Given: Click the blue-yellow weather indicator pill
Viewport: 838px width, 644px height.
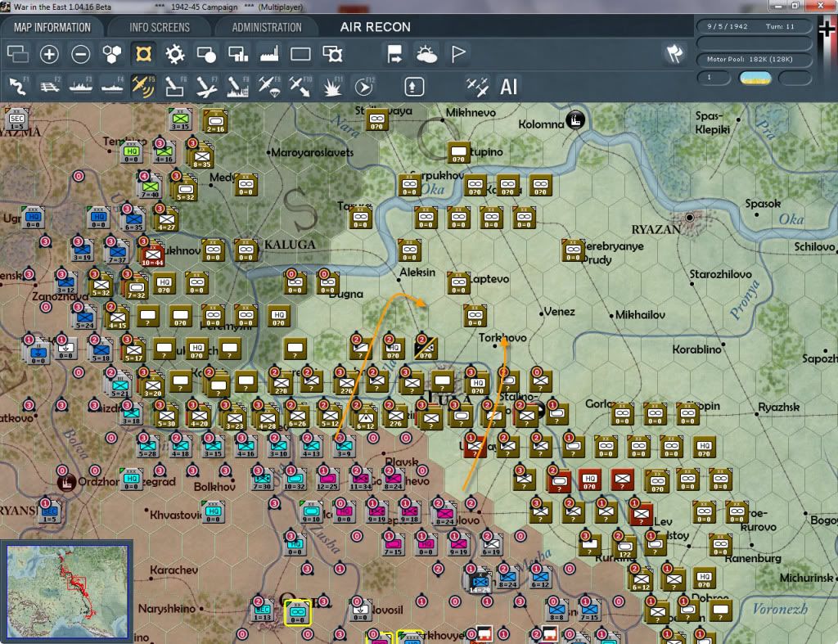Looking at the screenshot, I should pos(755,79).
